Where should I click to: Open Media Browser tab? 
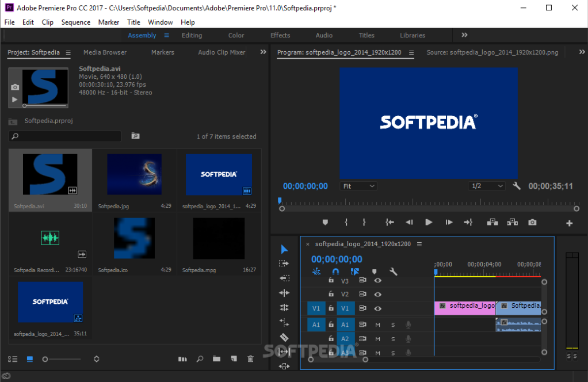(105, 52)
